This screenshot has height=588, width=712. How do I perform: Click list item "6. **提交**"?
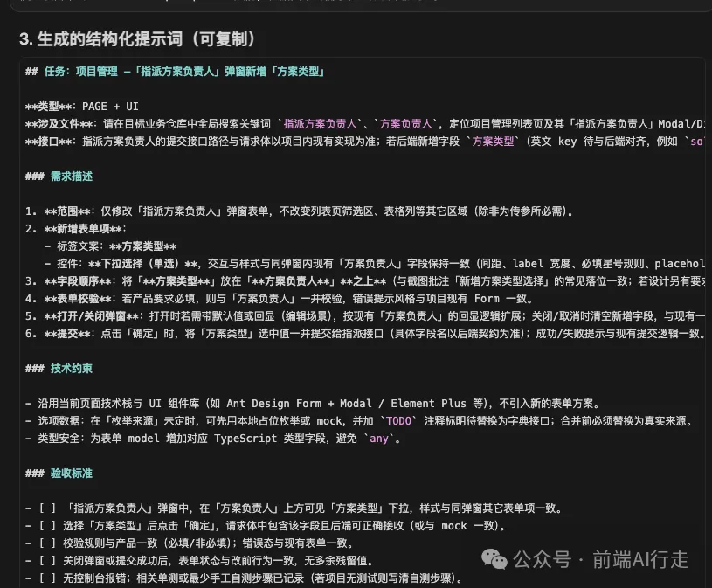coord(365,333)
